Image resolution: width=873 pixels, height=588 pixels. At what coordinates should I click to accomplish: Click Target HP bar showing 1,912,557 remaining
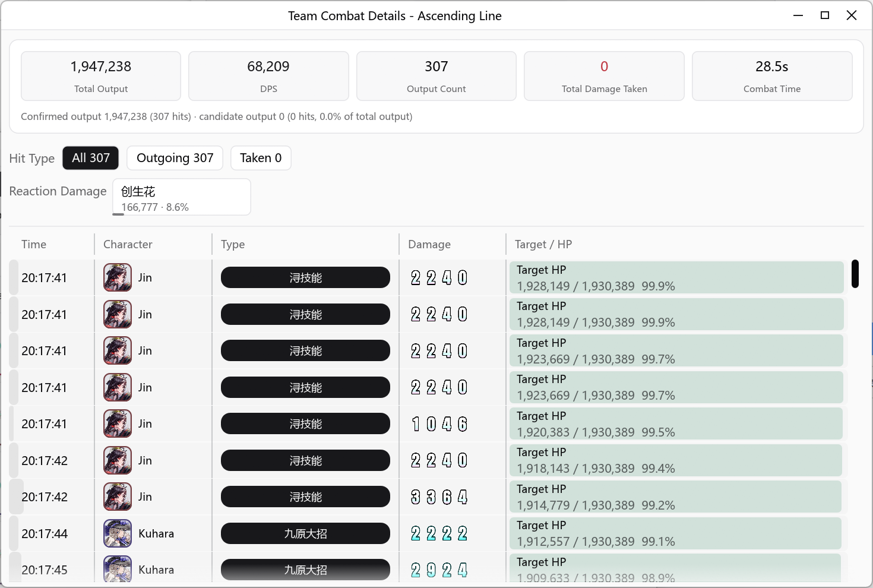click(x=676, y=533)
